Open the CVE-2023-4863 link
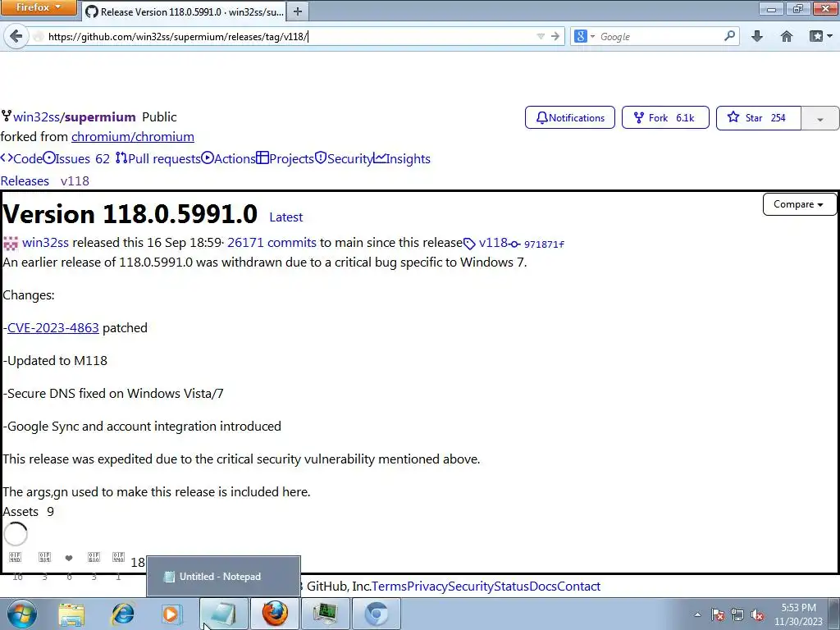Viewport: 840px width, 630px height. click(53, 328)
